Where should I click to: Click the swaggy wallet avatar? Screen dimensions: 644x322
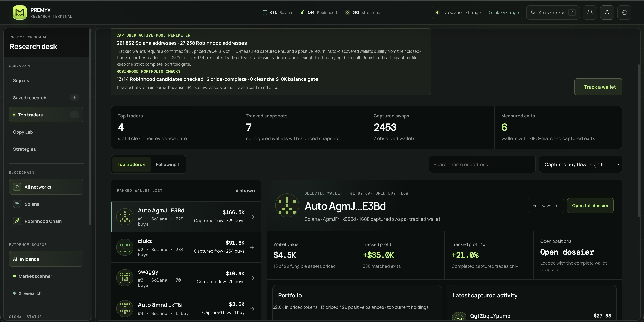(125, 278)
